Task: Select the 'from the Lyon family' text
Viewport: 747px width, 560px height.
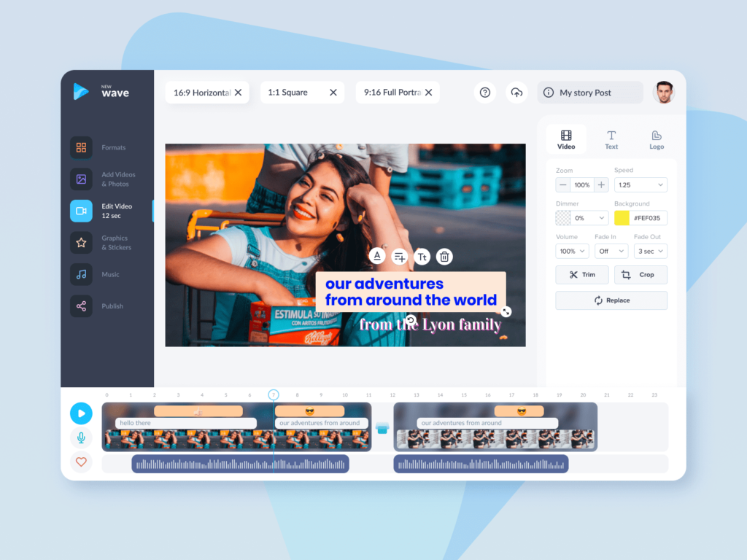Action: (430, 324)
